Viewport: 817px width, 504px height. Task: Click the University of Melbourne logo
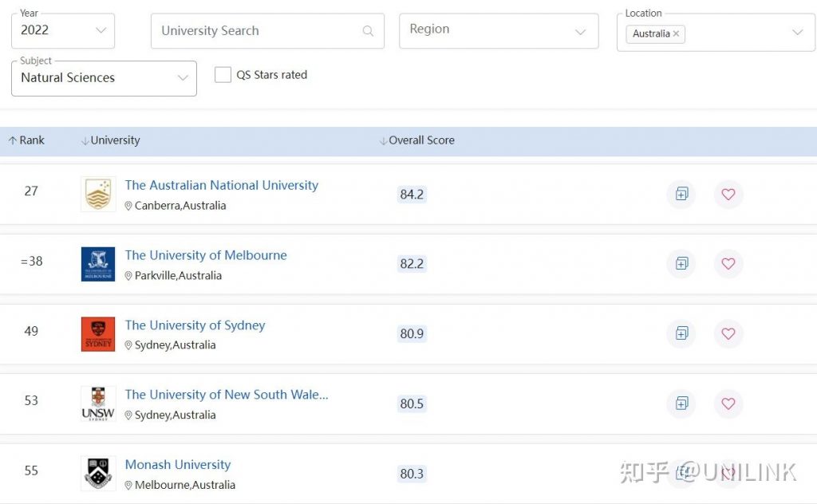(98, 264)
